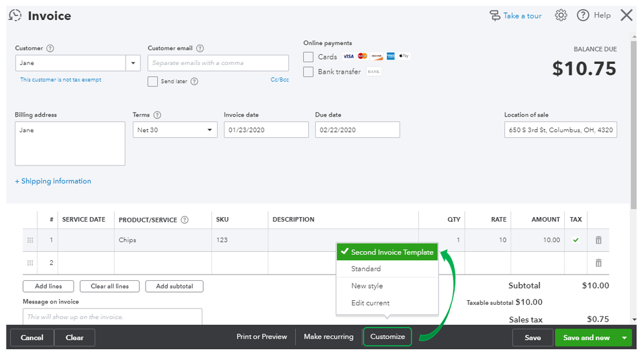Check the Bank transfer checkbox

tap(309, 72)
